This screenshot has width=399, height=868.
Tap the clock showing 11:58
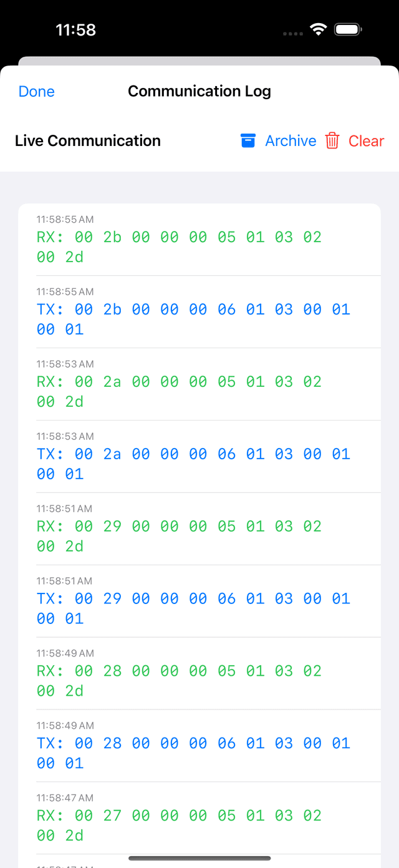tap(76, 29)
